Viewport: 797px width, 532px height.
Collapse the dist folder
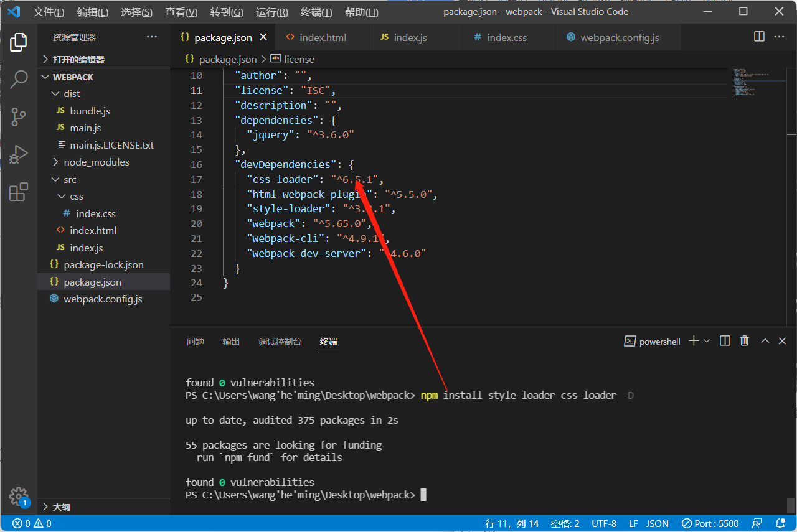103,93
